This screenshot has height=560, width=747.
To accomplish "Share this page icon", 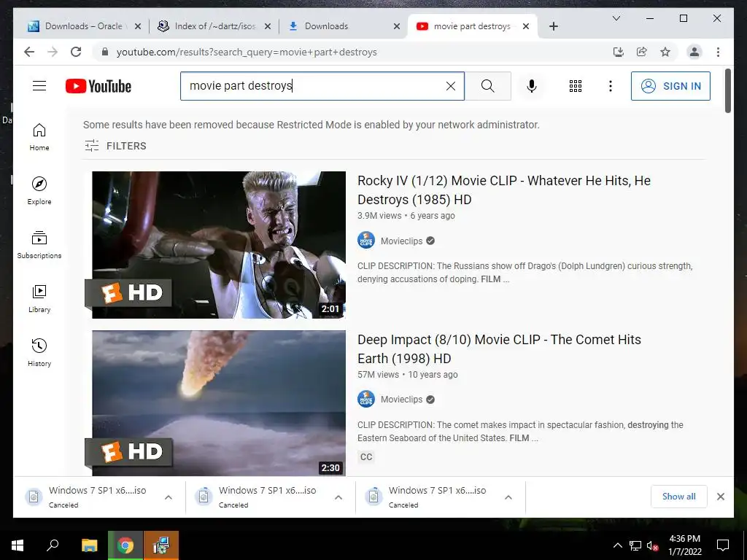I will (x=642, y=52).
